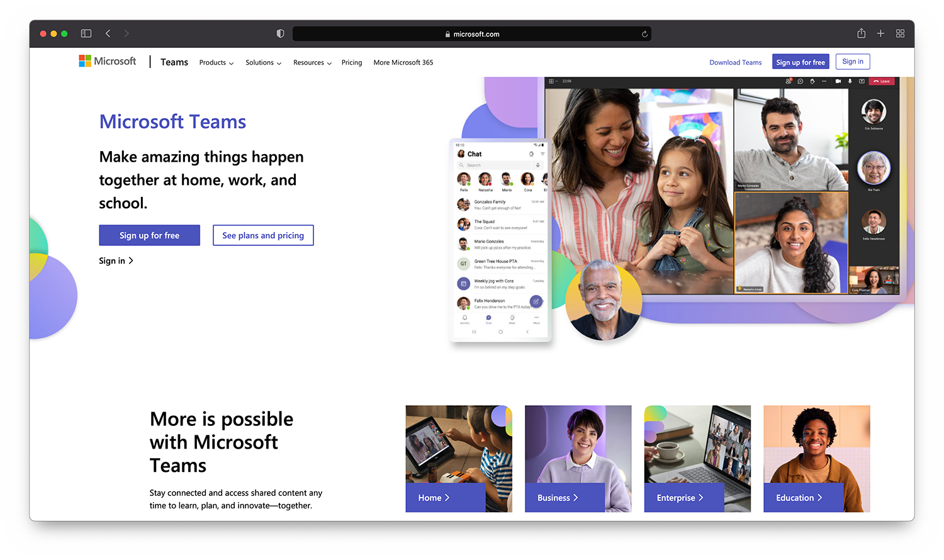Open the Home card
944x560 pixels.
tap(459, 459)
